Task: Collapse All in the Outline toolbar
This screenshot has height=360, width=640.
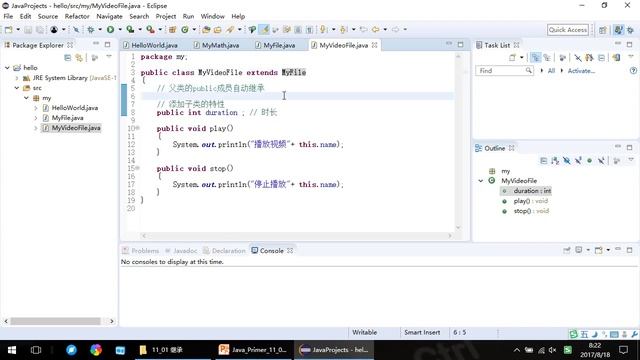Action: (x=543, y=161)
